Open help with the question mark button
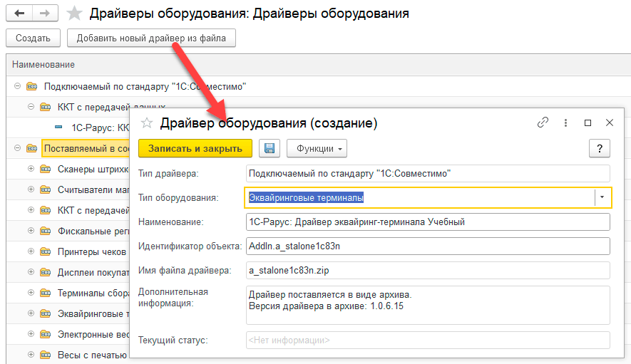 pos(600,148)
